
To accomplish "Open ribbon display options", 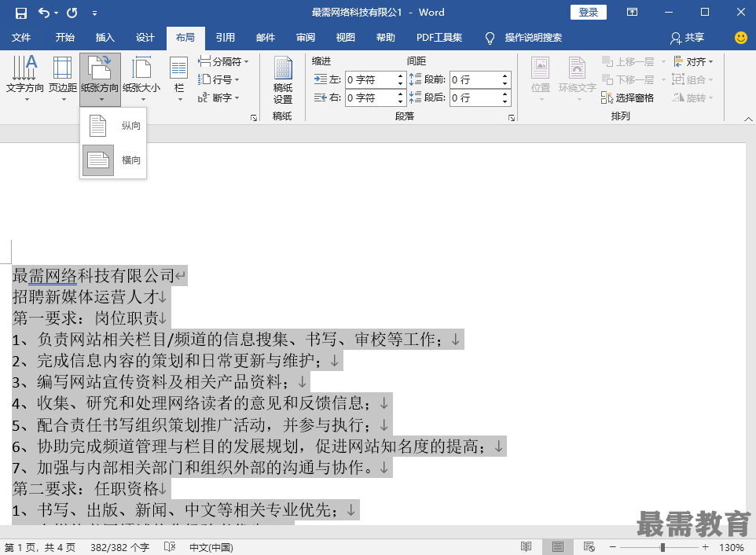I will [x=632, y=13].
